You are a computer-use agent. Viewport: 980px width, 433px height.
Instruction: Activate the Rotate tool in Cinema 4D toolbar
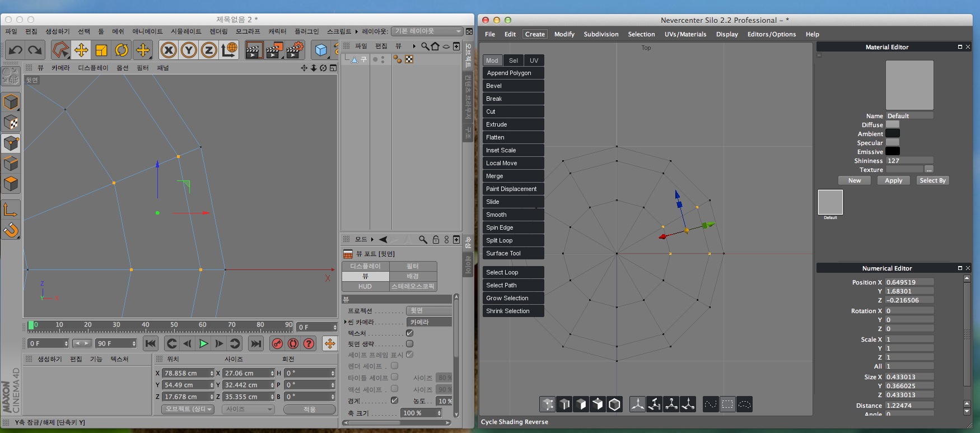tap(122, 50)
